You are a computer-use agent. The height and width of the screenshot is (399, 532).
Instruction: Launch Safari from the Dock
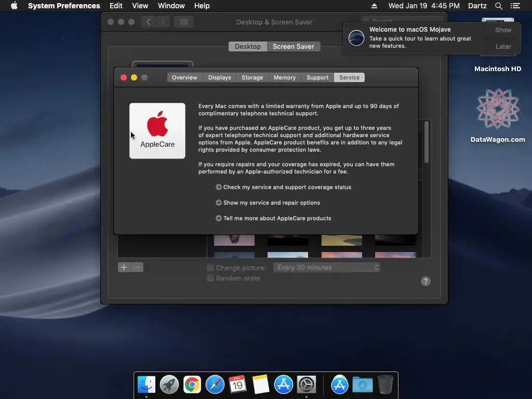[x=215, y=384]
